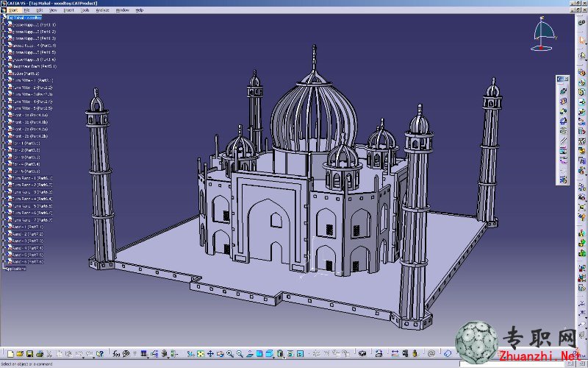Screen dimensions: 588x368
Task: Open the Start menu
Action: [13, 10]
